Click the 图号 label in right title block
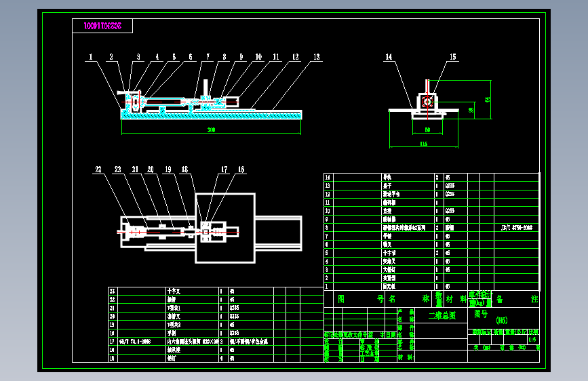This screenshot has width=588, height=381. pyautogui.click(x=481, y=314)
